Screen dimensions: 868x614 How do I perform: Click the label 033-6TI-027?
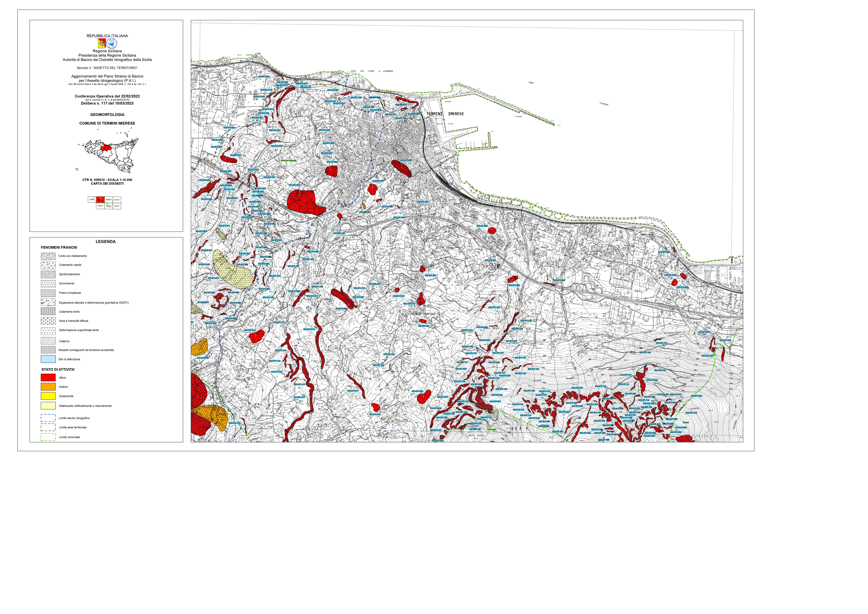[277, 146]
